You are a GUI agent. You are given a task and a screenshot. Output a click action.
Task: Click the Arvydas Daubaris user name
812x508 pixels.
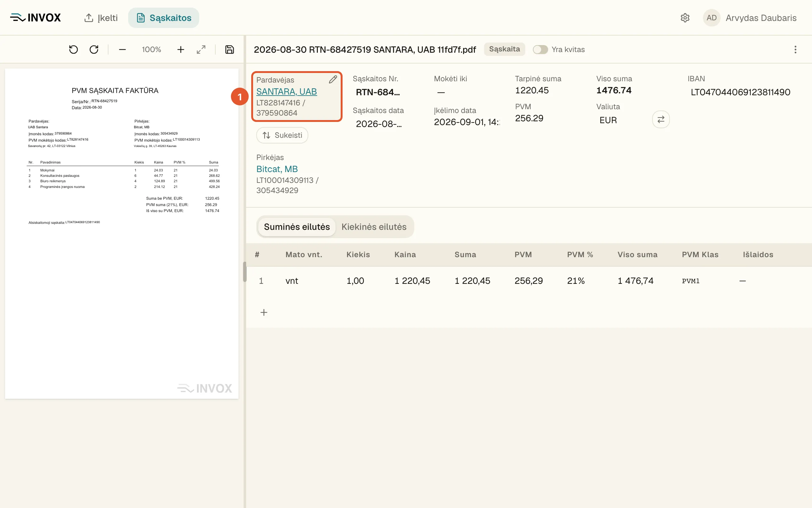tap(761, 18)
